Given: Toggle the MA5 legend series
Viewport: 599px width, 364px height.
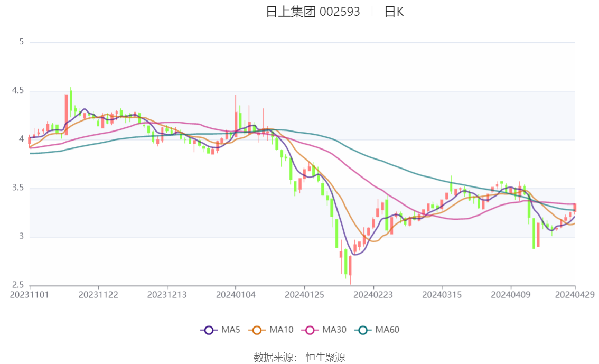Looking at the screenshot, I should click(220, 330).
